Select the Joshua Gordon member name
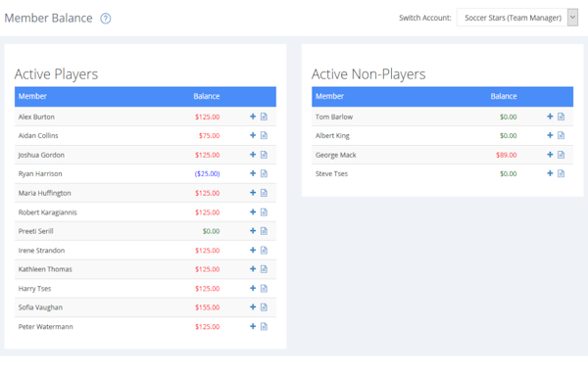The height and width of the screenshot is (376, 588). point(41,155)
